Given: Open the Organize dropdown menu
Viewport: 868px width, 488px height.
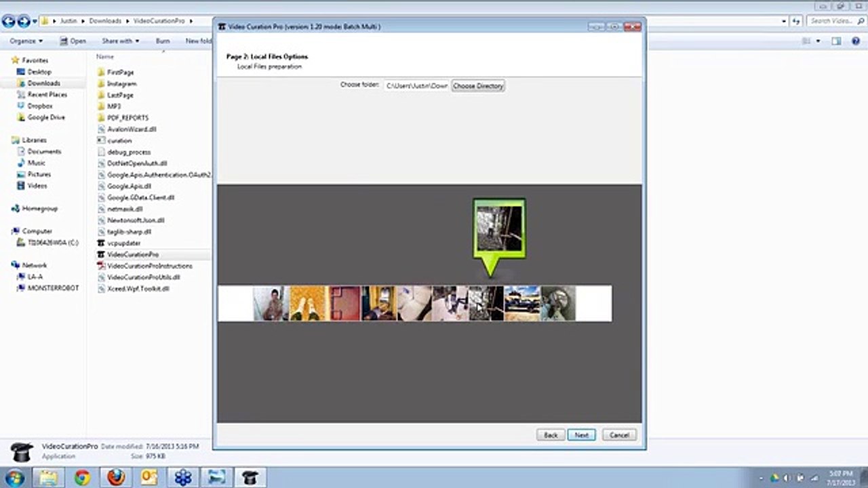Looking at the screenshot, I should coord(26,41).
